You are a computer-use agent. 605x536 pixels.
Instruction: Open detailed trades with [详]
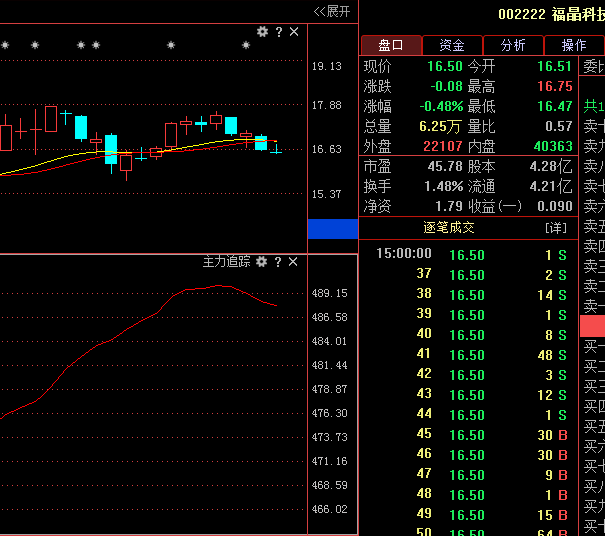555,228
